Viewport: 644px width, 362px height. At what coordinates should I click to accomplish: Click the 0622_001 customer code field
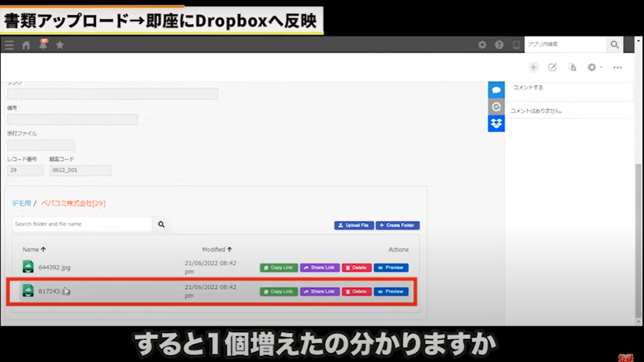tap(80, 170)
